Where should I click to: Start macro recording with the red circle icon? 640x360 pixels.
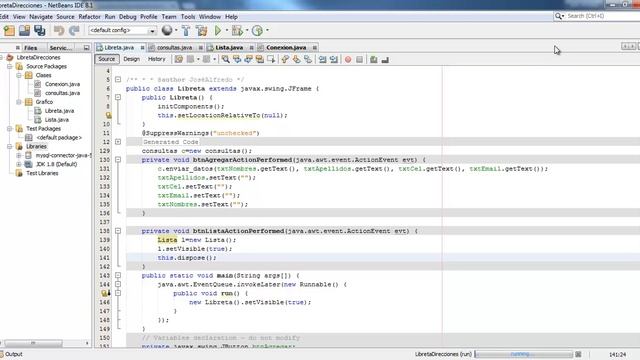[x=348, y=60]
